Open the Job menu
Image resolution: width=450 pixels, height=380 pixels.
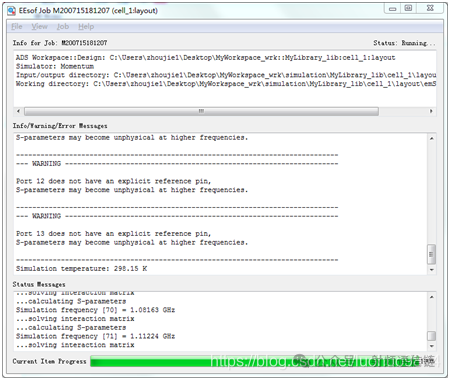pyautogui.click(x=63, y=27)
